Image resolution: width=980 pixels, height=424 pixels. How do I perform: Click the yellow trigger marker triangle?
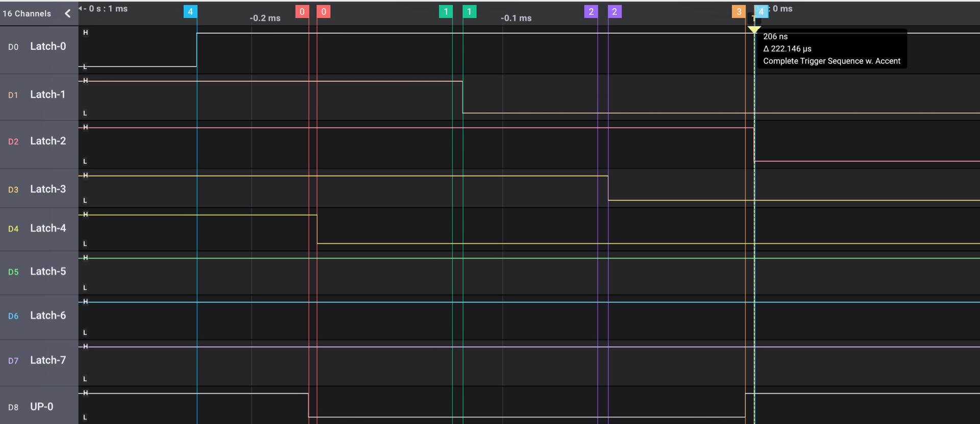pos(754,30)
